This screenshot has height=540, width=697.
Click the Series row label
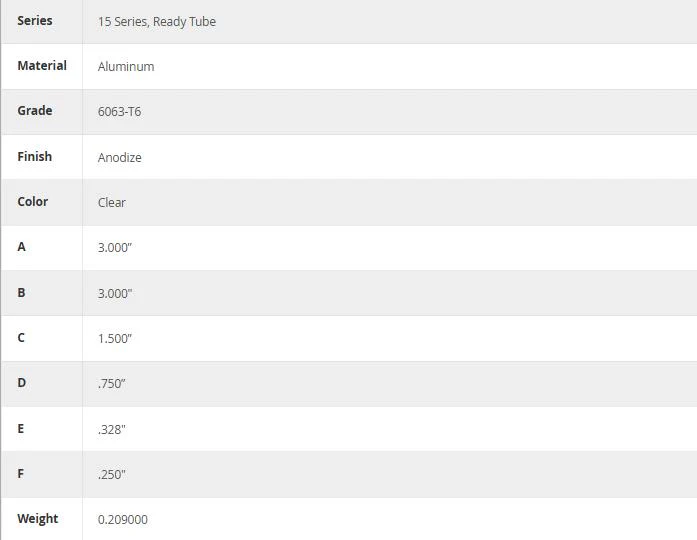35,20
